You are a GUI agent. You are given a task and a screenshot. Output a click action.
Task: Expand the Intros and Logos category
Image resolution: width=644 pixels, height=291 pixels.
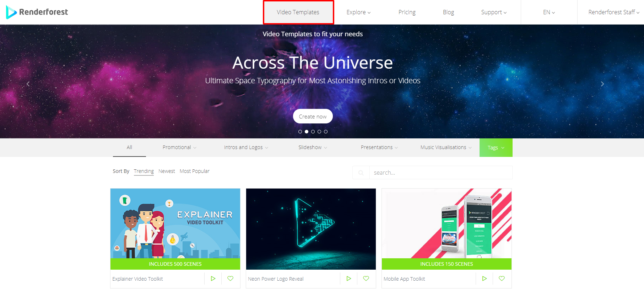(246, 147)
